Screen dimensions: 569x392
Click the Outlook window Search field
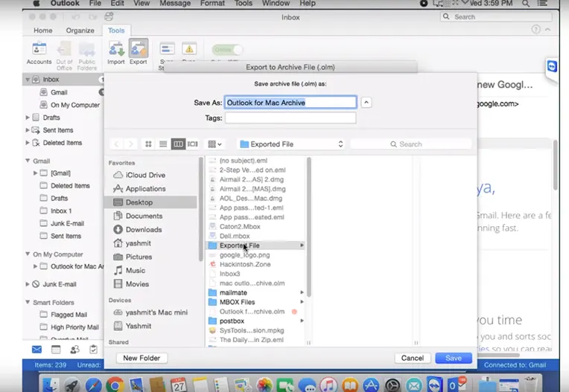coord(496,16)
